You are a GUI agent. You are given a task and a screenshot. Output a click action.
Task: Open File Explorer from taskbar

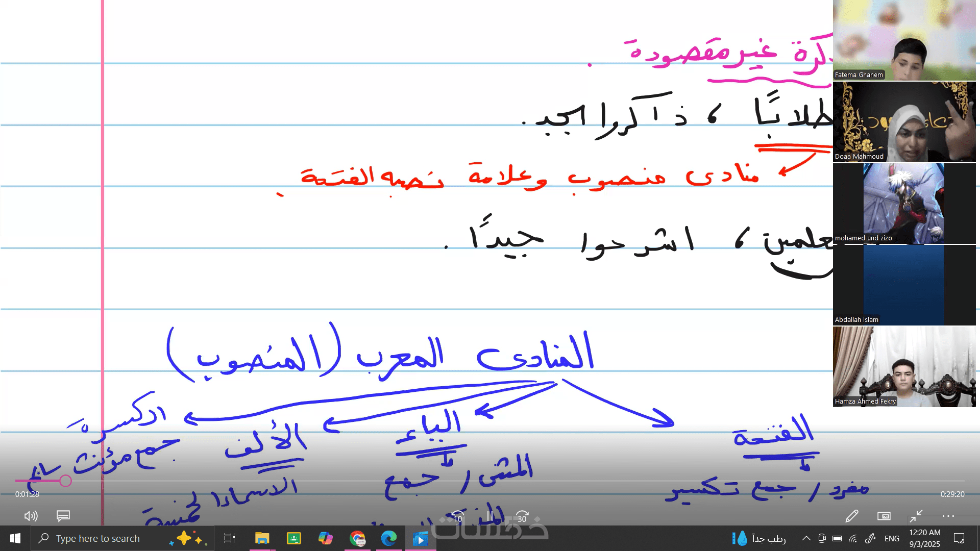(x=262, y=538)
